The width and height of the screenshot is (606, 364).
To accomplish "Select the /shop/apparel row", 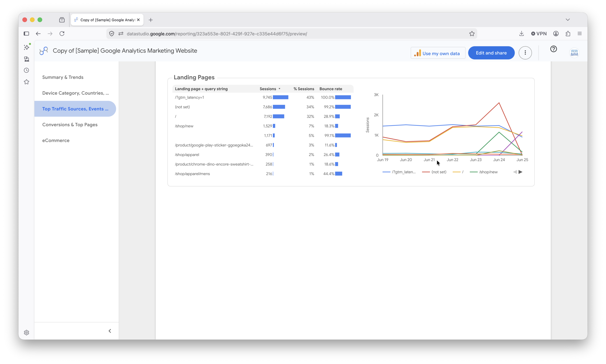I will tap(263, 155).
